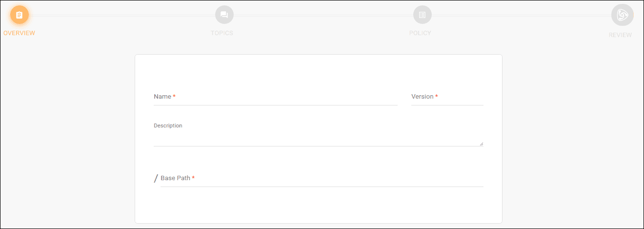Jump to the Review step icon

click(x=622, y=15)
